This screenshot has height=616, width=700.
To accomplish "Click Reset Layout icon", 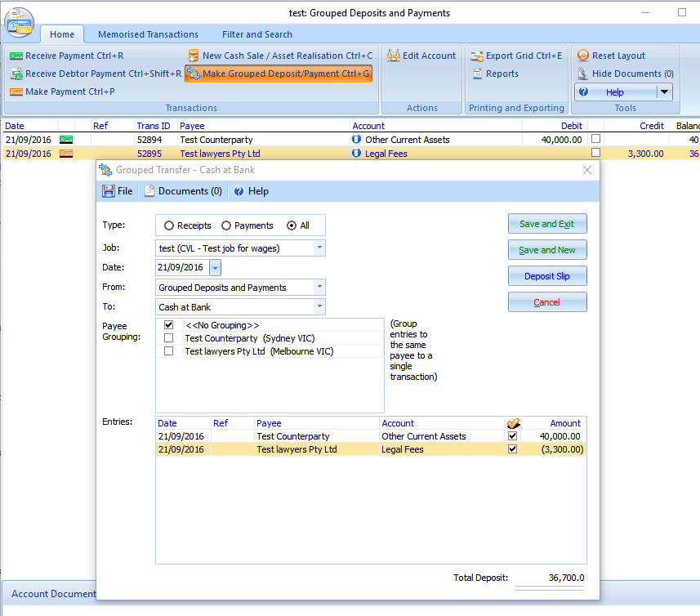I will (x=583, y=56).
